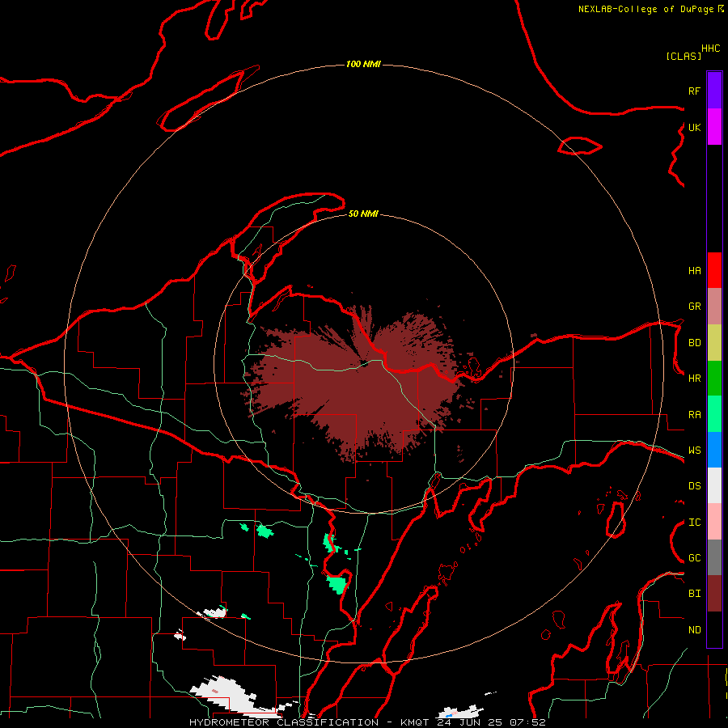Click the "GC" legend label
This screenshot has height=728, width=728.
coord(694,558)
